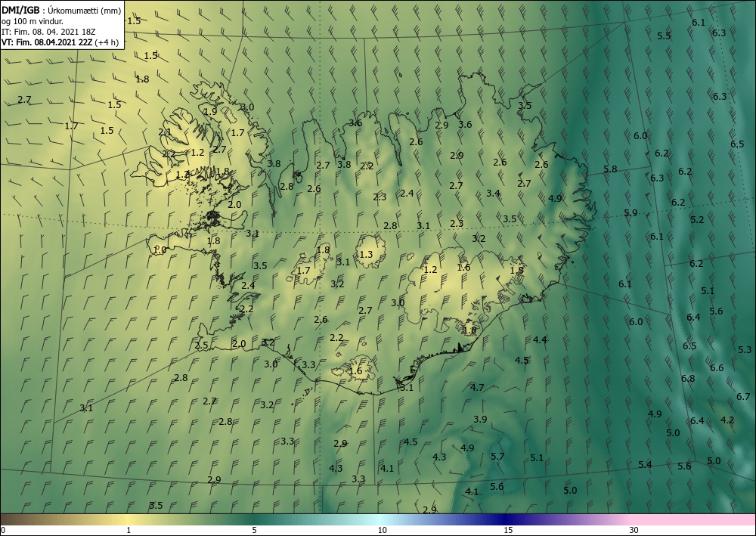This screenshot has height=536, width=756.
Task: Click the '1' tick label on the color scale
Action: click(129, 530)
